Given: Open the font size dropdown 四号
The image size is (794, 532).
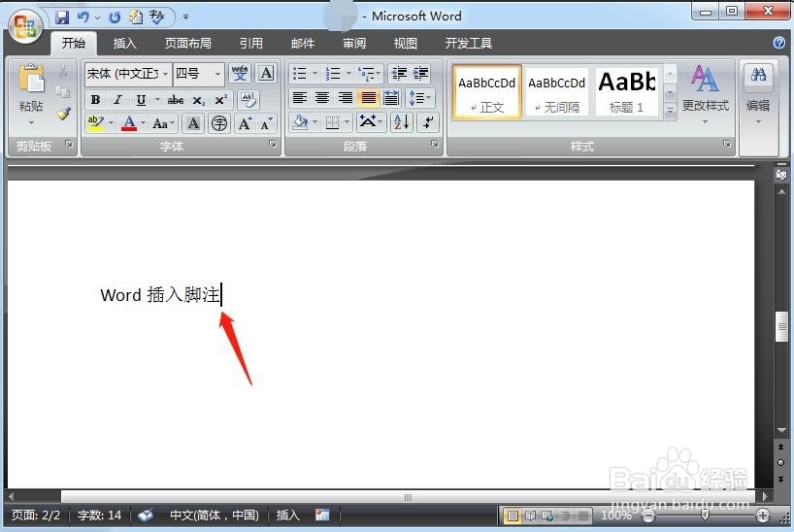Looking at the screenshot, I should pos(218,74).
